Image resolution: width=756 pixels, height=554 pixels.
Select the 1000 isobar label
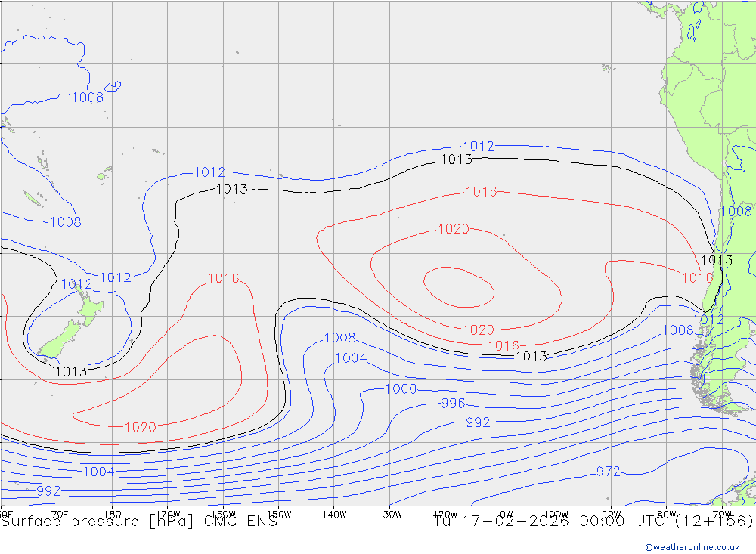pyautogui.click(x=401, y=389)
